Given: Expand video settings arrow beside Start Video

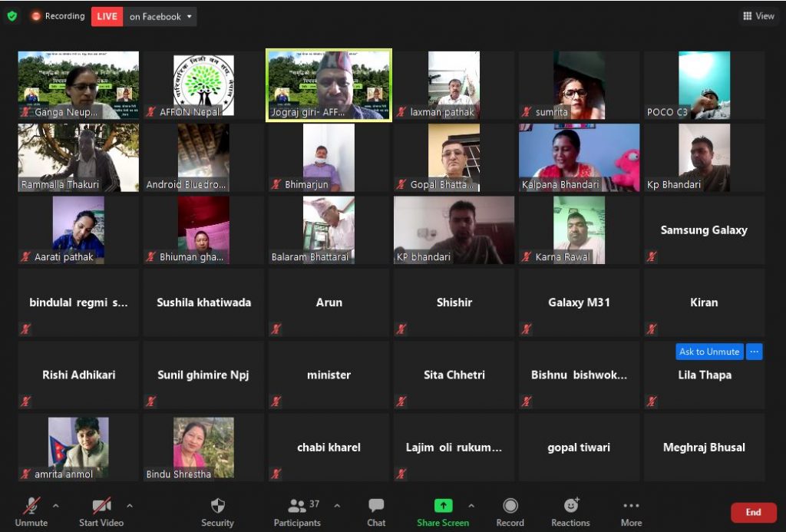Looking at the screenshot, I should [129, 506].
